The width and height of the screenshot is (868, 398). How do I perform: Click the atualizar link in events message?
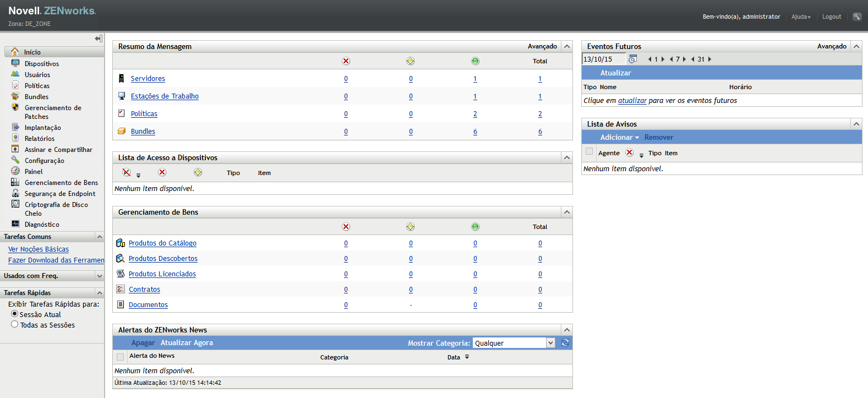[x=632, y=101]
